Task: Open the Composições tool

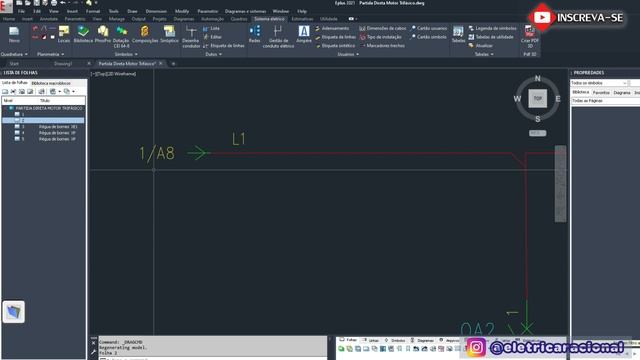Action: coord(145,34)
